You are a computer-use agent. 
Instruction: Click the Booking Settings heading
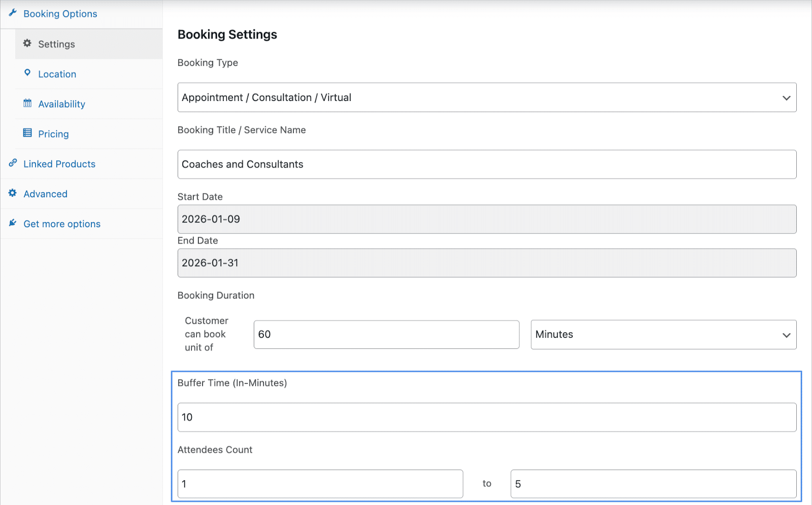[227, 34]
